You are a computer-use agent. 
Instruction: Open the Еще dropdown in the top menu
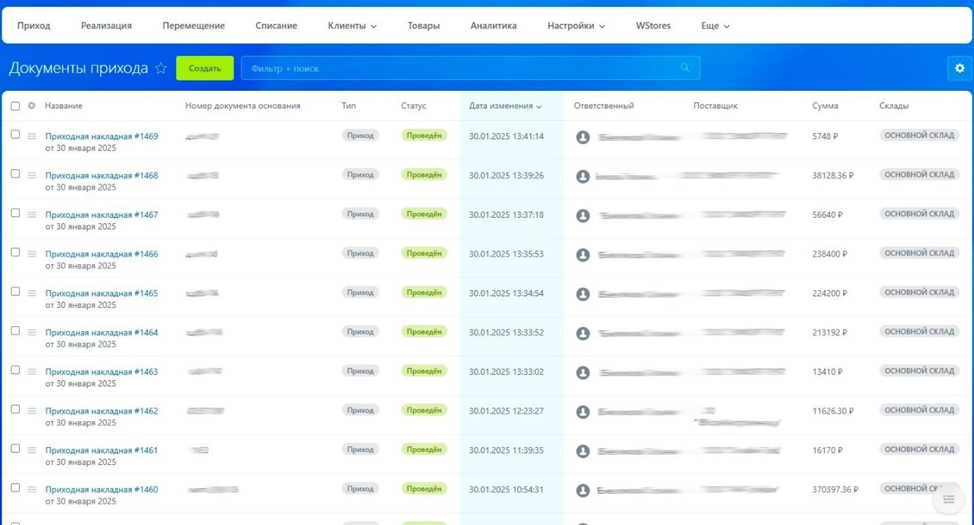pyautogui.click(x=715, y=26)
